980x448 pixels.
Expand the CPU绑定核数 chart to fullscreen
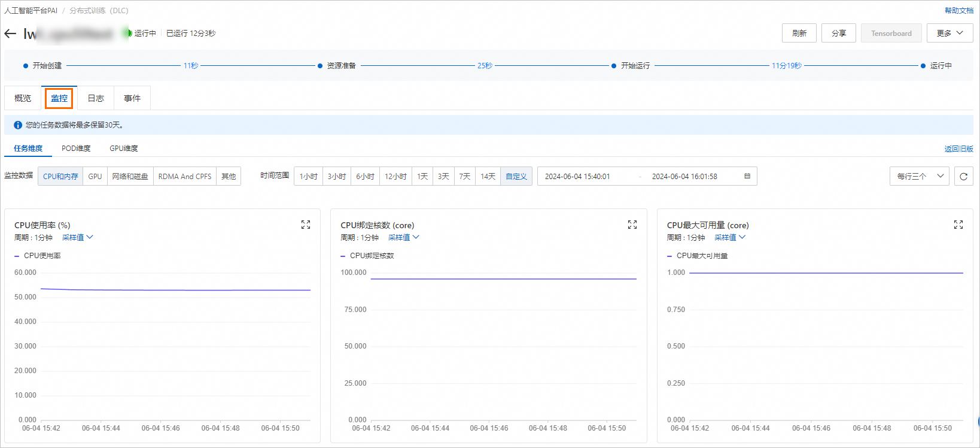(632, 225)
